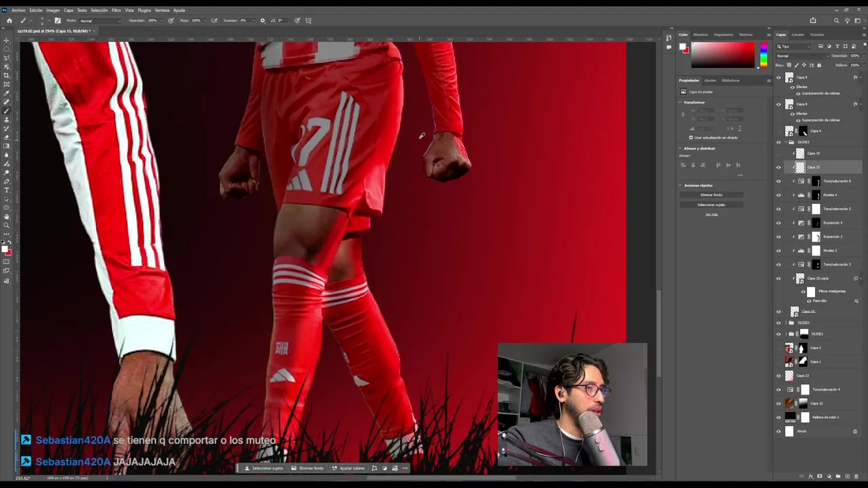Select the Move tool in the left toolbar
This screenshot has height=488, width=868.
pos(7,40)
